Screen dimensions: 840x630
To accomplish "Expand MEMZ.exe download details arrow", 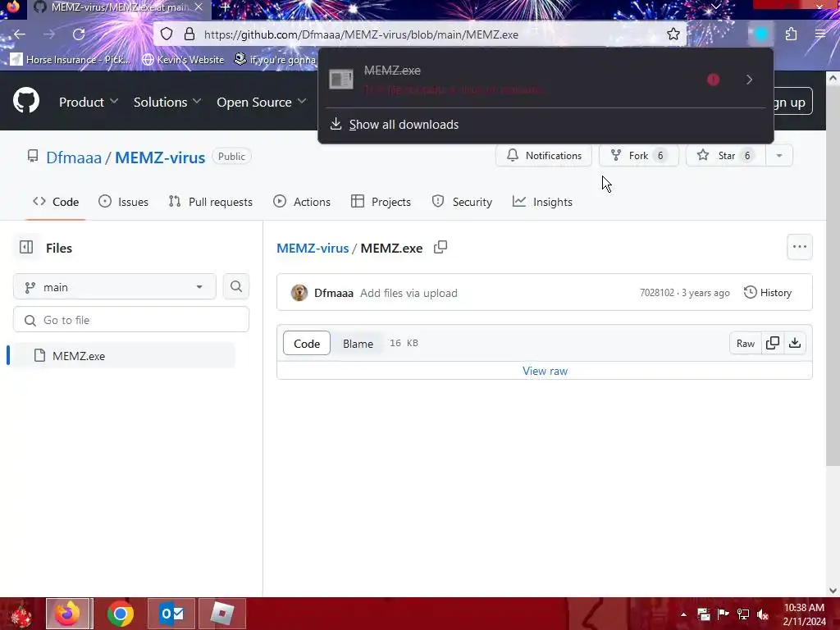I will (x=750, y=80).
